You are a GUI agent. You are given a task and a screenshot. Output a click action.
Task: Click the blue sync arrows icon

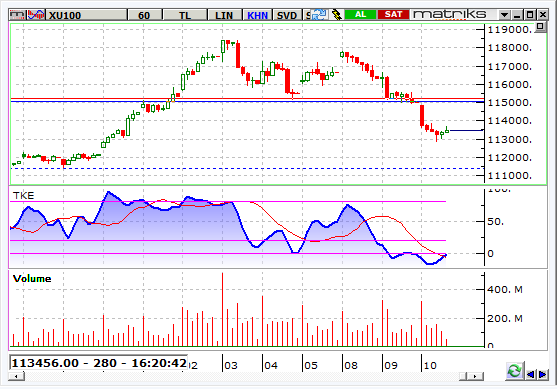(319, 15)
